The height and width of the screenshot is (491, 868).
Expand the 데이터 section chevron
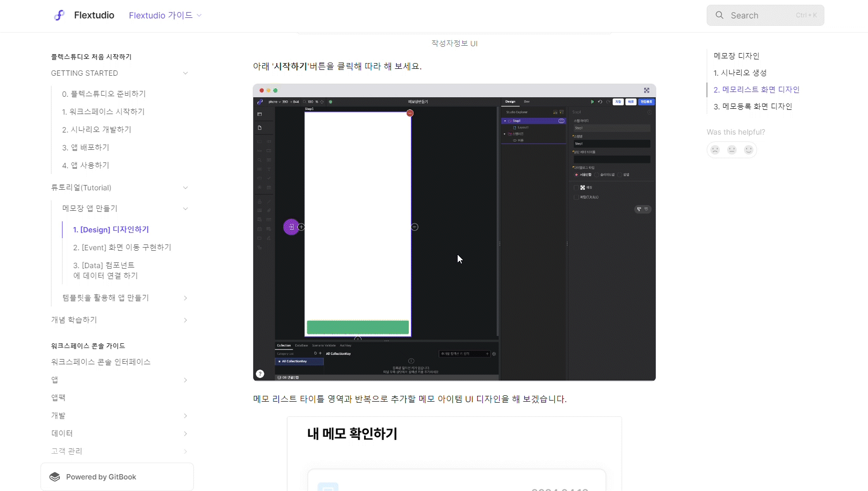[x=185, y=434]
